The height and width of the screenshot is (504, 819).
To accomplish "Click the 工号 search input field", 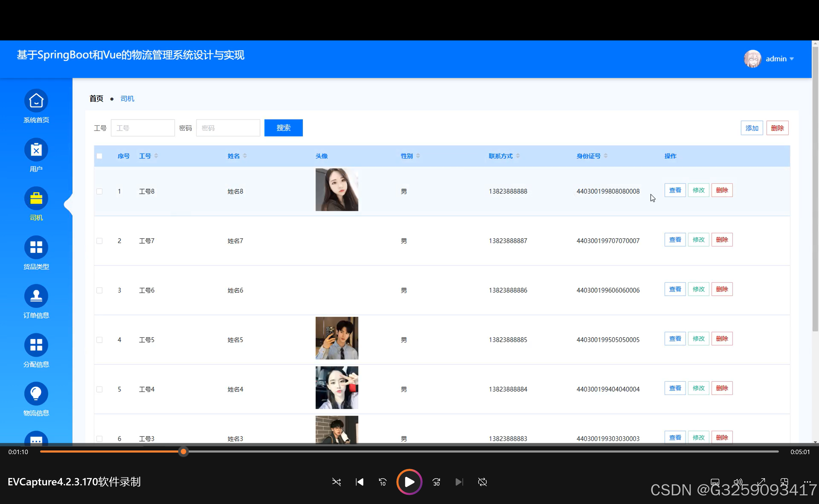I will pyautogui.click(x=143, y=128).
